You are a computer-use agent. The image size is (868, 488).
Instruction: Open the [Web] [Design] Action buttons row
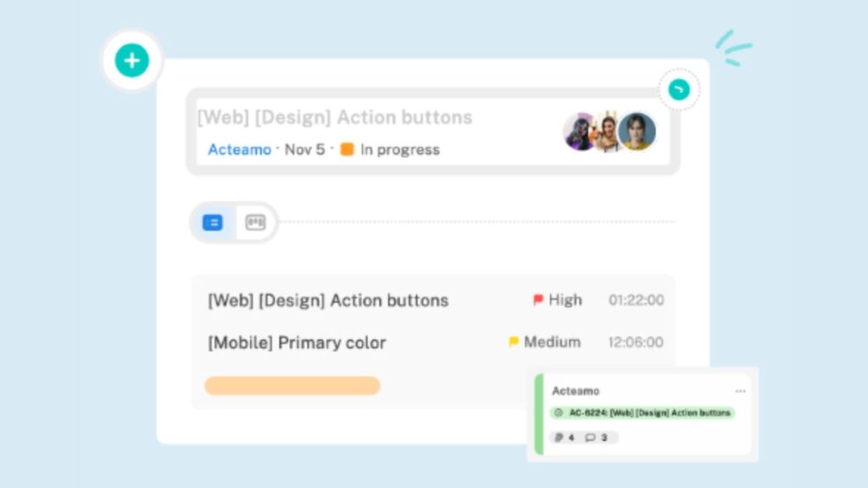(328, 301)
